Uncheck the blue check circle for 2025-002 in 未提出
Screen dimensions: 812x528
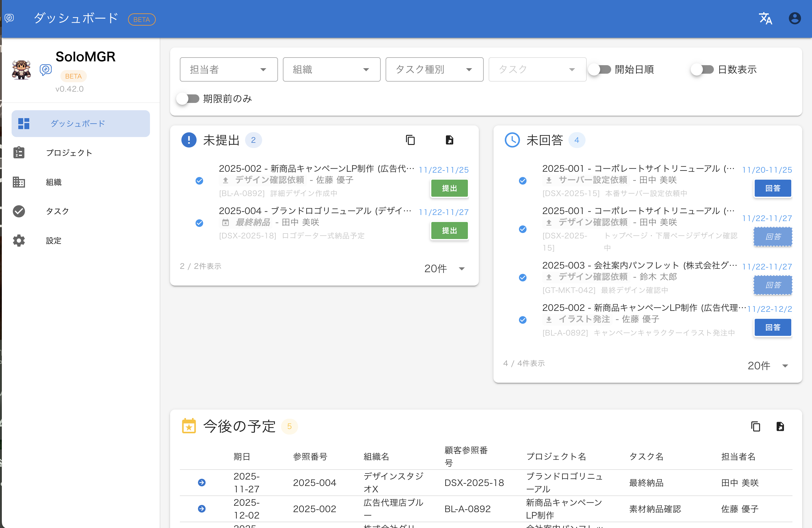click(x=199, y=181)
